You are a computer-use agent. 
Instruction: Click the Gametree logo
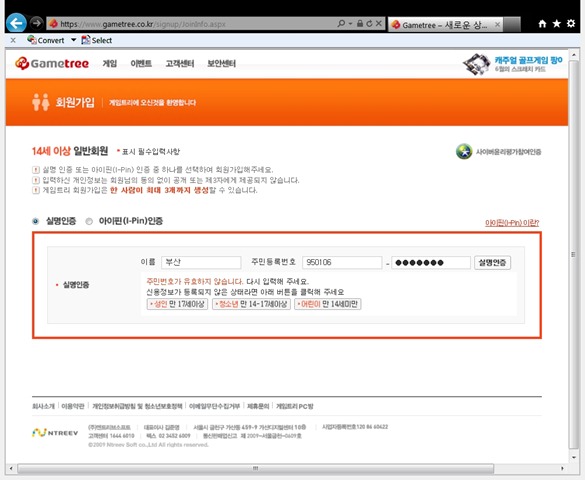52,63
